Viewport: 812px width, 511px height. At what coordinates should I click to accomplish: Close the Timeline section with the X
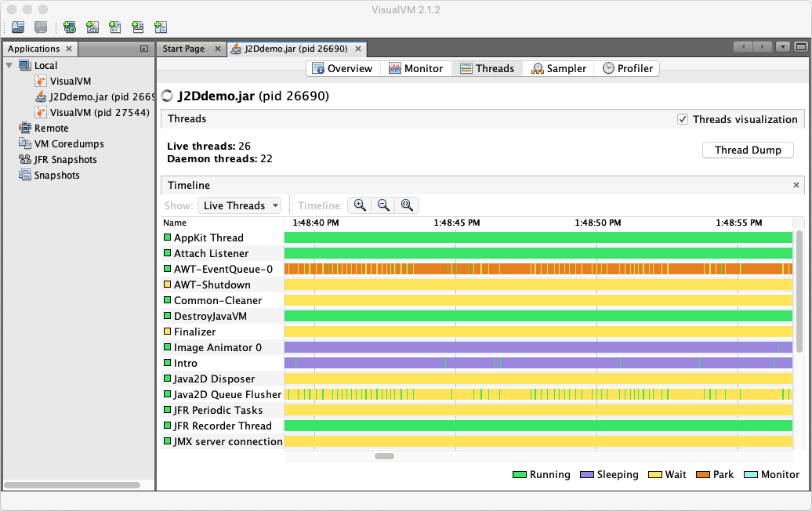[x=796, y=185]
